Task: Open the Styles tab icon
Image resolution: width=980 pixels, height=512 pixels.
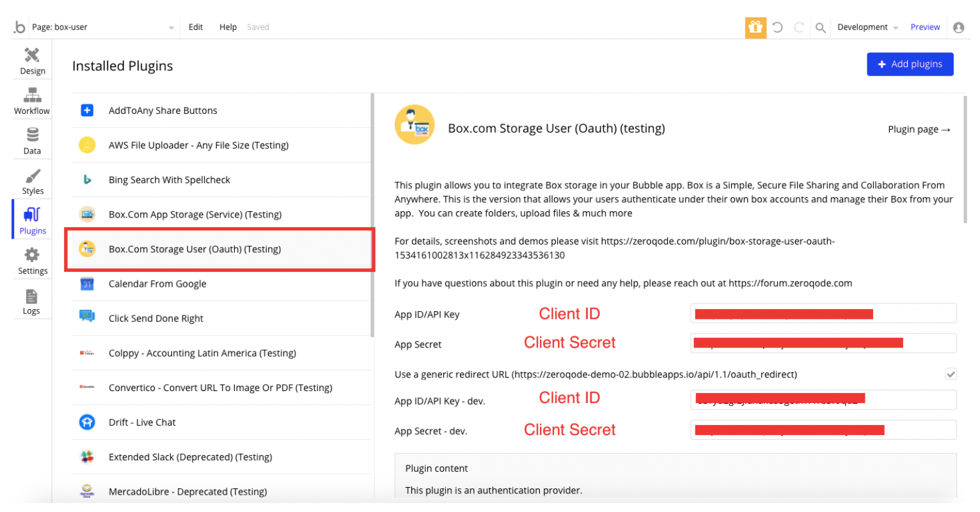Action: pos(33,175)
